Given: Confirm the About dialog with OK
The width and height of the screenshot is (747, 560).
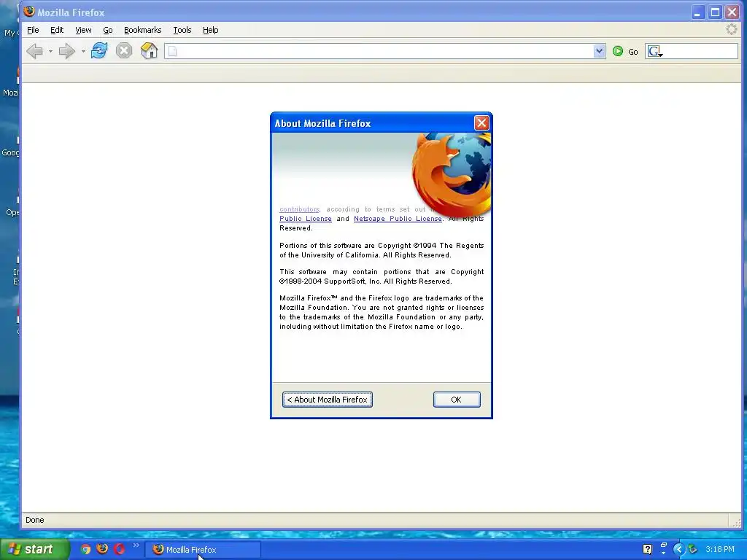Looking at the screenshot, I should 457,400.
